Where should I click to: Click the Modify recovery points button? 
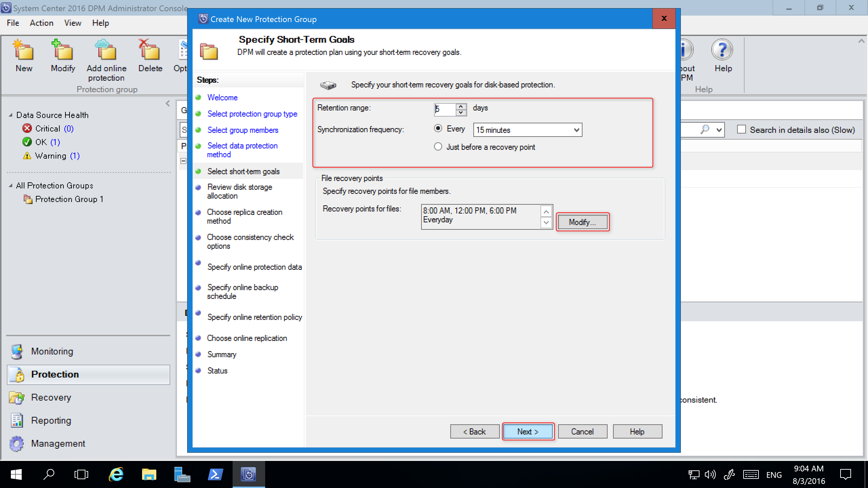click(x=582, y=222)
